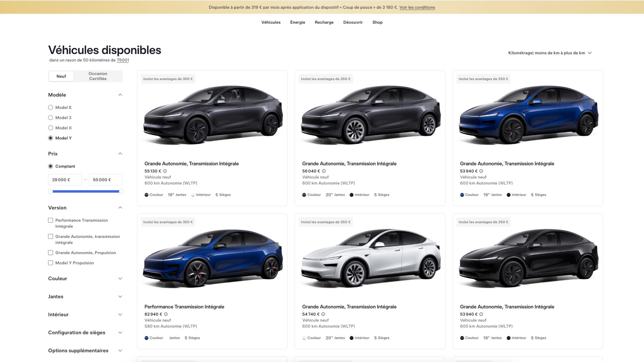This screenshot has height=362, width=644.
Task: Check Performance Transmission Intégrale version box
Action: click(x=51, y=220)
